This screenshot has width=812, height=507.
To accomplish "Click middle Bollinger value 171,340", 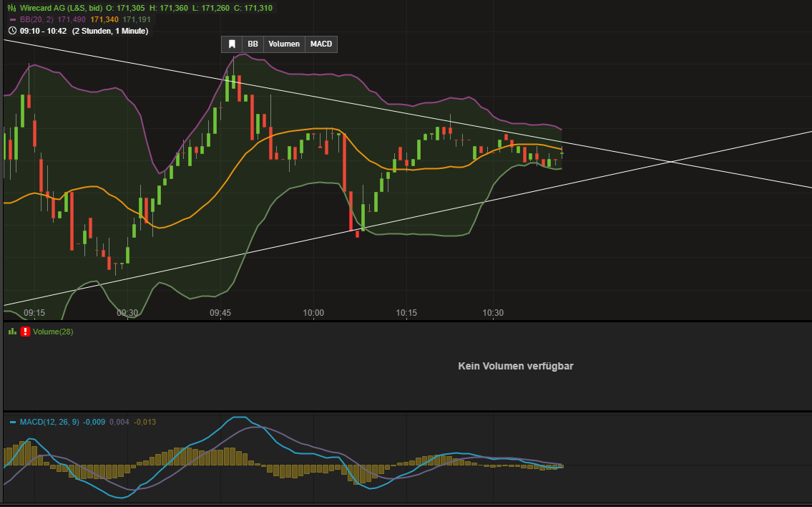I will pos(104,20).
